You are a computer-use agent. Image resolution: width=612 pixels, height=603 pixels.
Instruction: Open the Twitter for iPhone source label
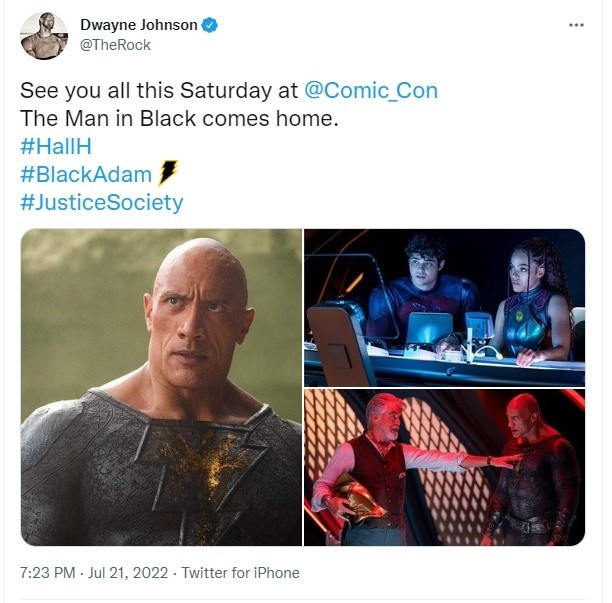click(x=240, y=573)
